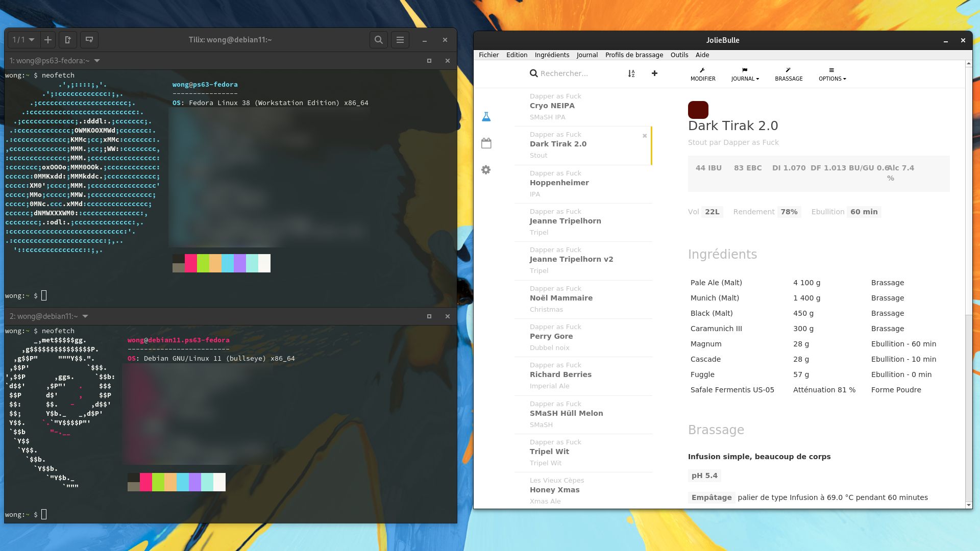Open the Ingrédients menu
The width and height of the screenshot is (980, 551).
tap(552, 55)
